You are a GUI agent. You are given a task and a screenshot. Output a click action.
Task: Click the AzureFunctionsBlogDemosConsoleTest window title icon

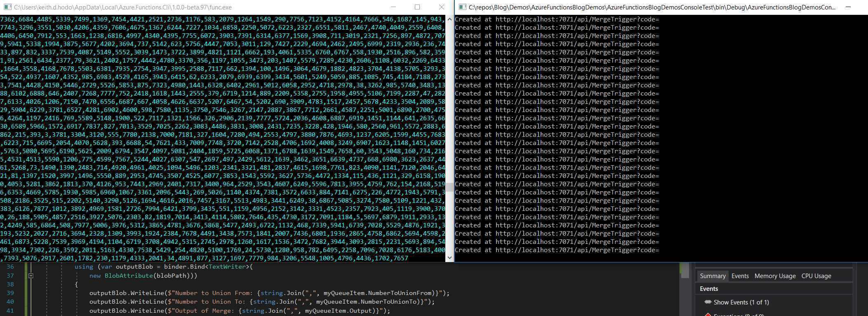pyautogui.click(x=462, y=7)
